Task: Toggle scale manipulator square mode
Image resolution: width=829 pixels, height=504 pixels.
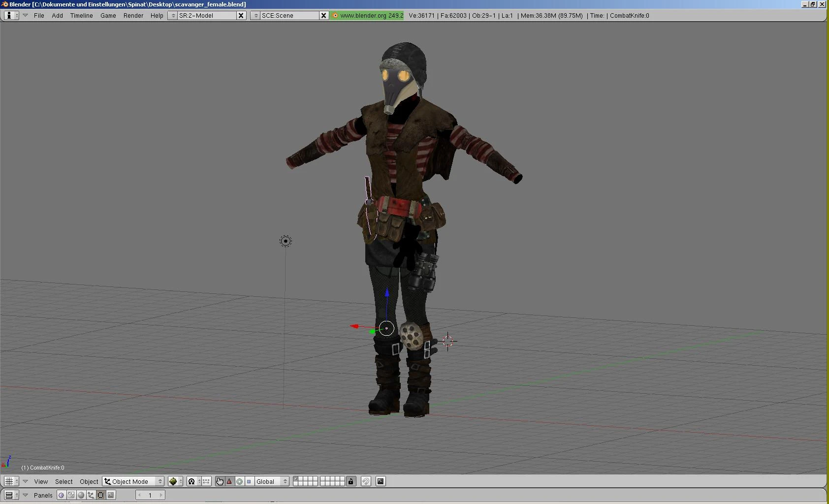Action: 249,481
